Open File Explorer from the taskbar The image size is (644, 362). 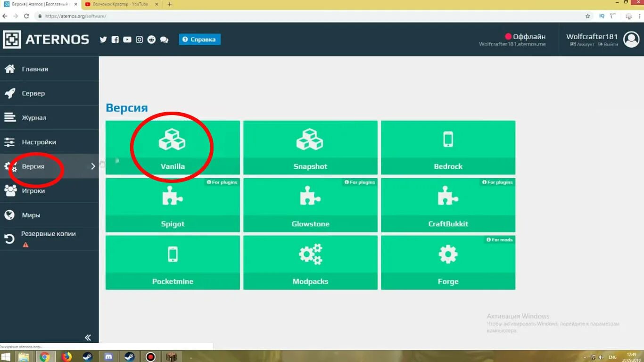coord(24,357)
